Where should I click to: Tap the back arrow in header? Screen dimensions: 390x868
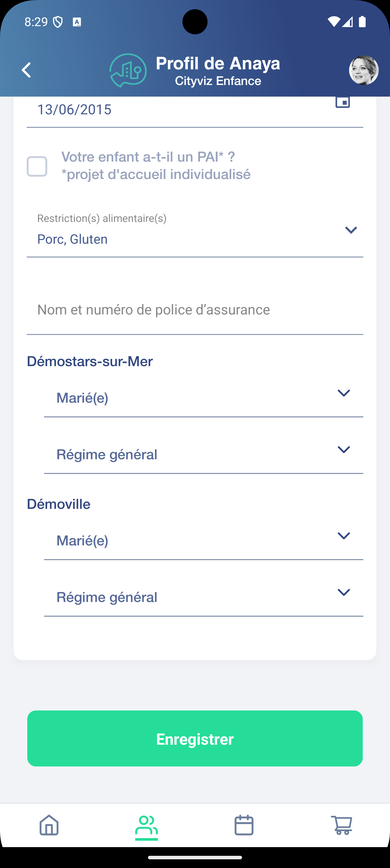tap(26, 70)
